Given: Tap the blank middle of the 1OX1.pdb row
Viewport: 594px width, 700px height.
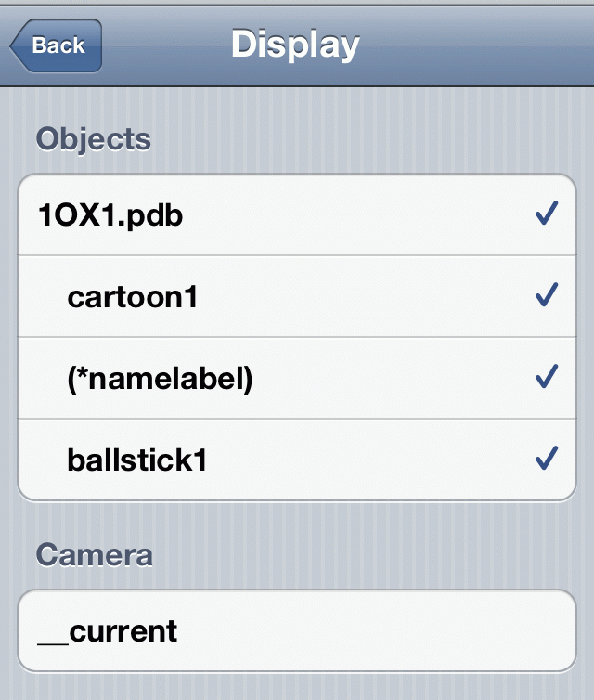Looking at the screenshot, I should point(353,216).
